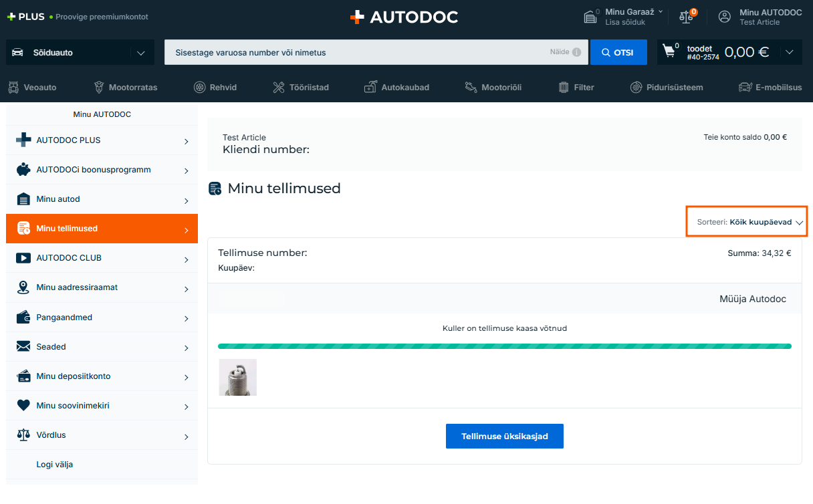Click the spark plug product thumbnail
813x504 pixels.
(238, 378)
